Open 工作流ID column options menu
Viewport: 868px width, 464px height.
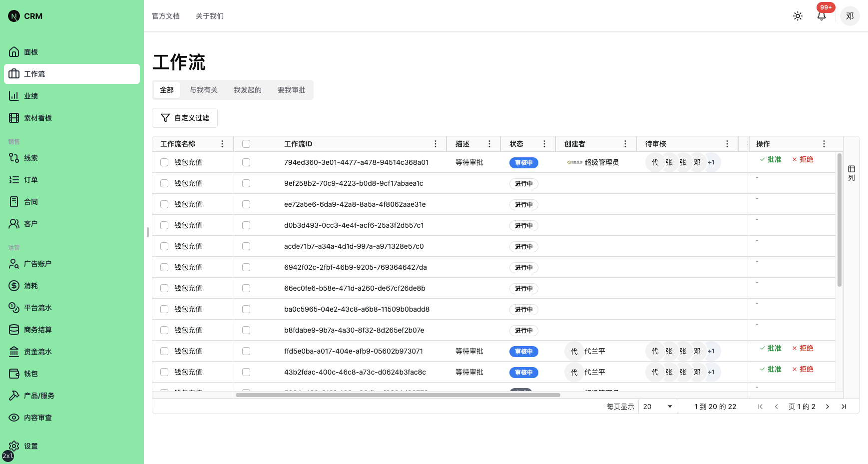(435, 143)
